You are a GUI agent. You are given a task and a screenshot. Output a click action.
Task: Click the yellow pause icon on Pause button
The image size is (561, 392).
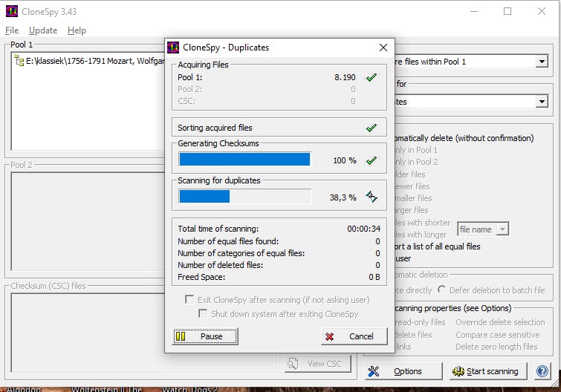coord(181,336)
